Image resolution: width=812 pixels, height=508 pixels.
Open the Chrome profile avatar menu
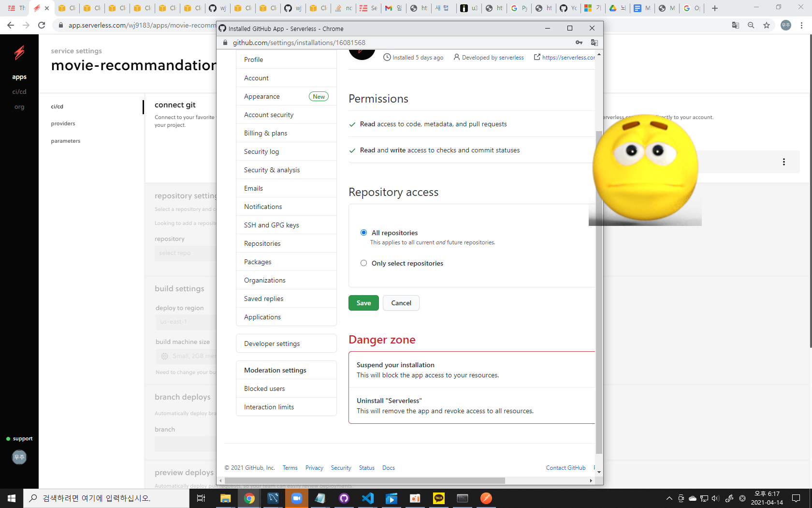[x=786, y=25]
